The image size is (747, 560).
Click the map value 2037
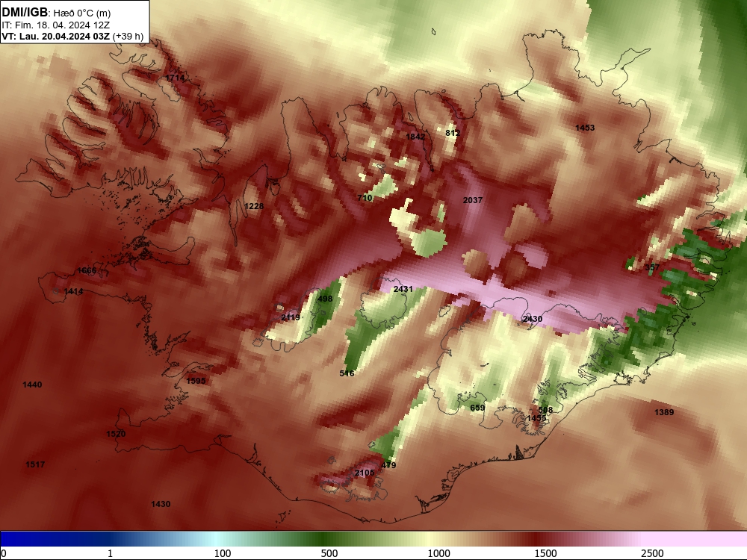[473, 200]
